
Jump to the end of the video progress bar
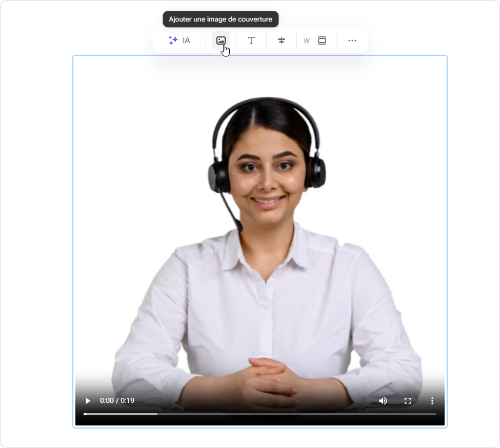point(435,414)
